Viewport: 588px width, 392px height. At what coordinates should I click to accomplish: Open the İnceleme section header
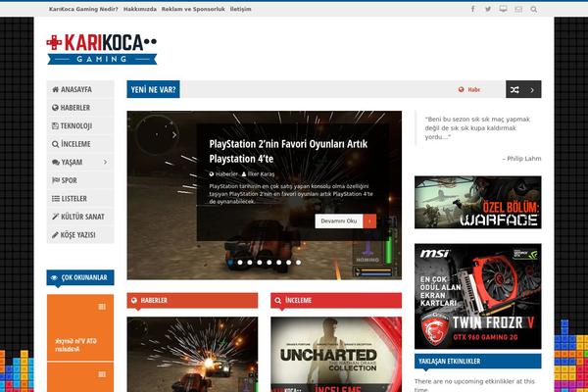coord(336,301)
